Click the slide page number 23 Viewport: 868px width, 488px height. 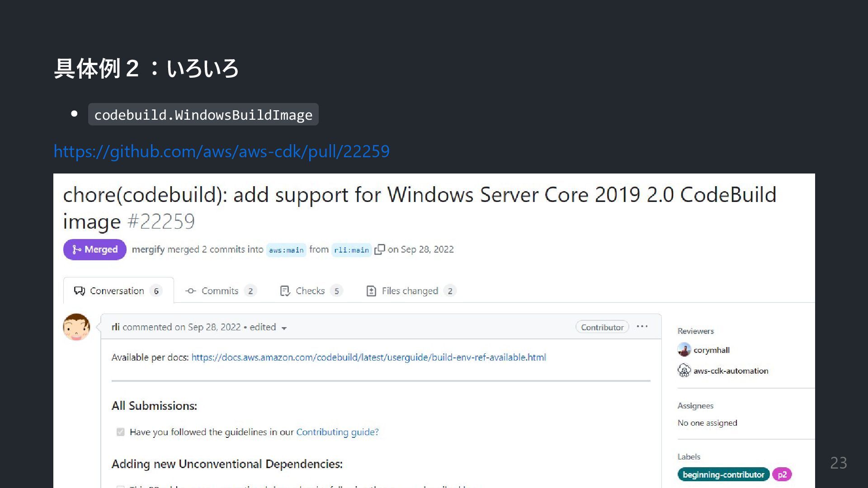tap(838, 463)
